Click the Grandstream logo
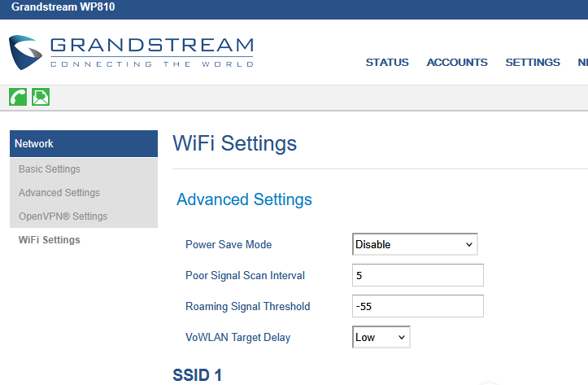This screenshot has height=385, width=588. pyautogui.click(x=132, y=52)
